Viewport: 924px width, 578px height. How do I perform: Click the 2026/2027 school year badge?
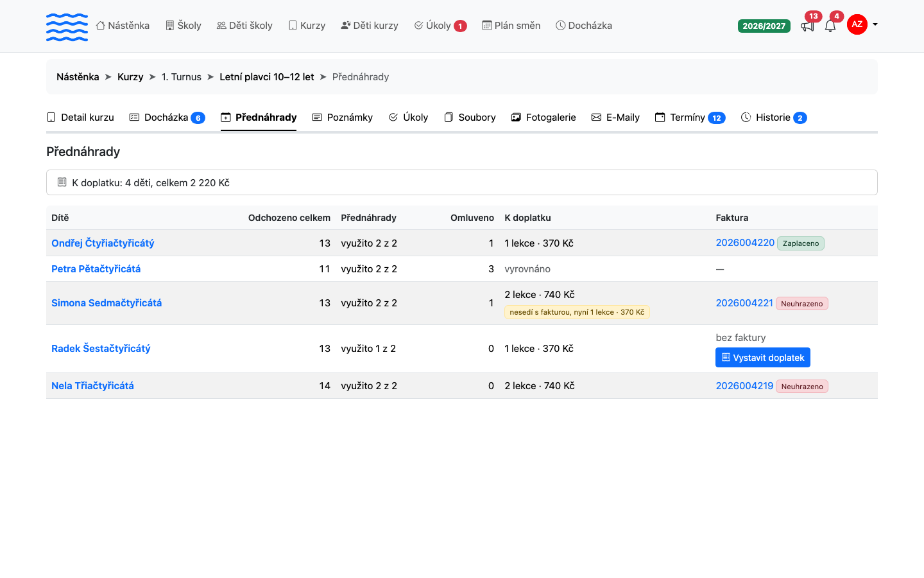pyautogui.click(x=764, y=26)
